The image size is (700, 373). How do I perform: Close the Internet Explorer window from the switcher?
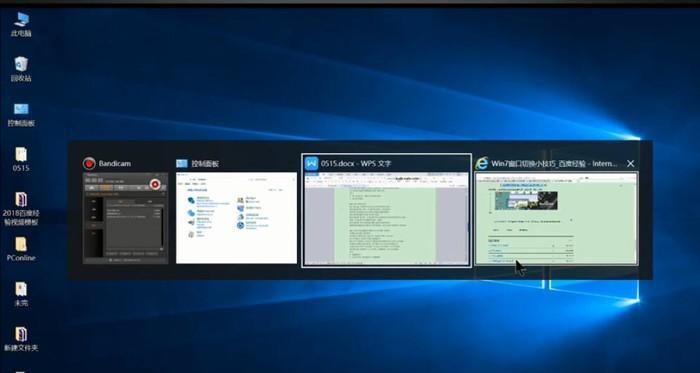point(630,164)
